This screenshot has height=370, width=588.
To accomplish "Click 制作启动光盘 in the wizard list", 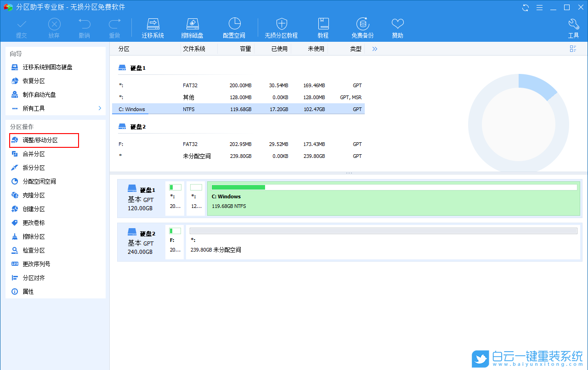I will [x=39, y=95].
